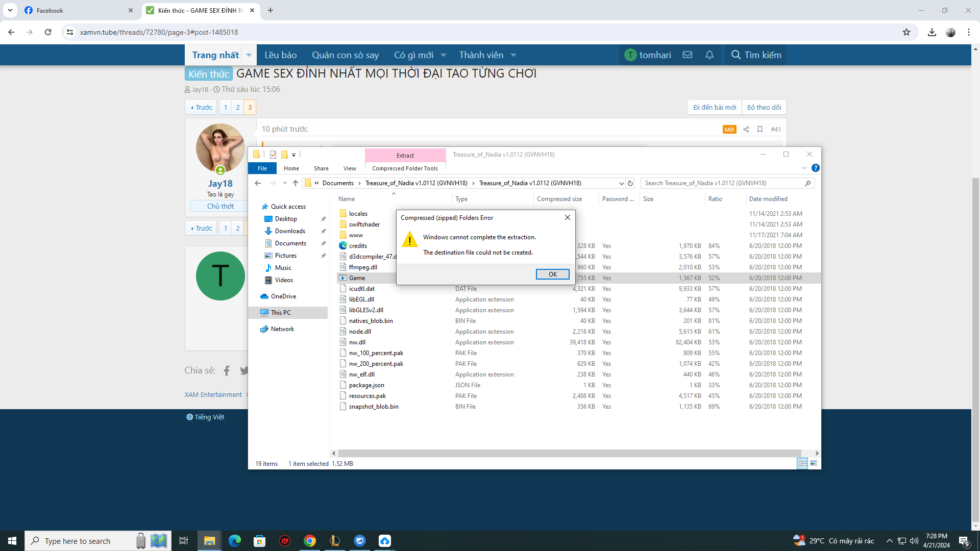The width and height of the screenshot is (980, 551).
Task: Expand the Explorer ribbon chevron
Action: click(x=804, y=168)
